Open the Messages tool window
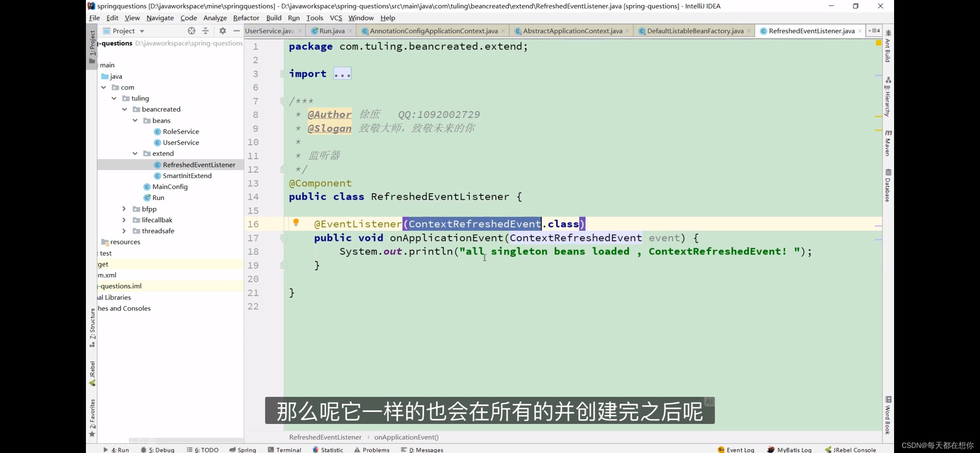This screenshot has height=453, width=980. click(422, 450)
